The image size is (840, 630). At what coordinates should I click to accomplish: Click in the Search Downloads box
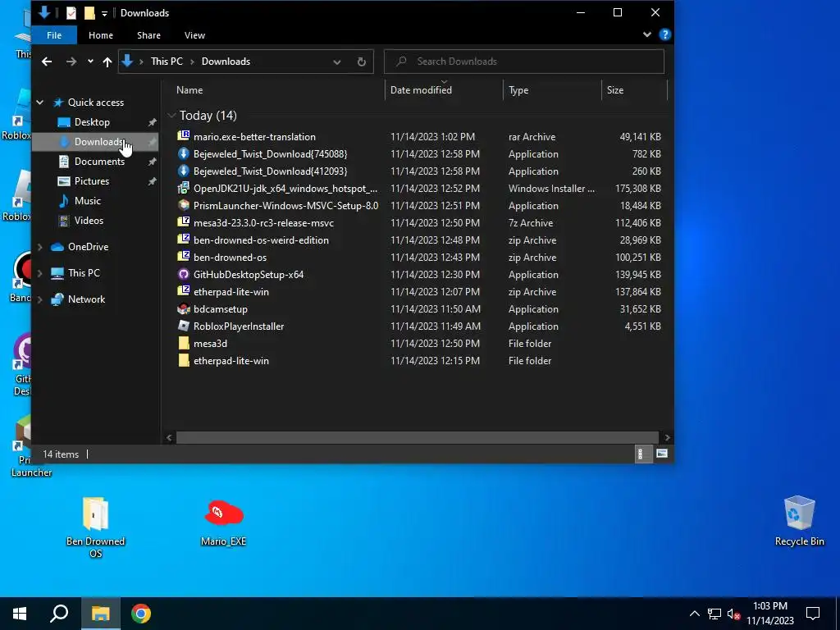tap(524, 62)
